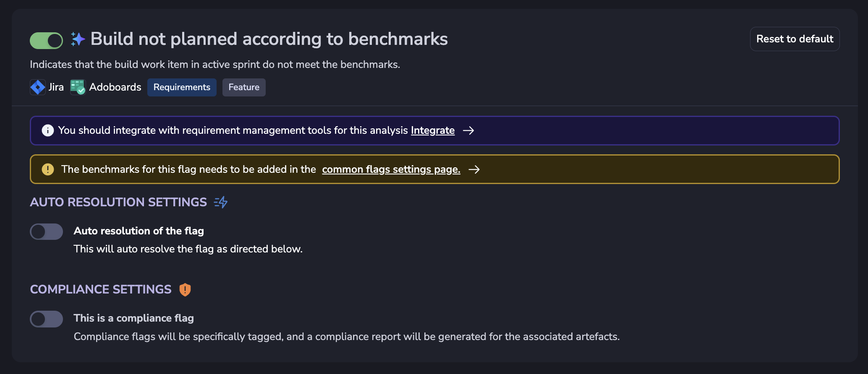Image resolution: width=868 pixels, height=374 pixels.
Task: Click the orange shield icon by Compliance Settings
Action: coord(185,290)
